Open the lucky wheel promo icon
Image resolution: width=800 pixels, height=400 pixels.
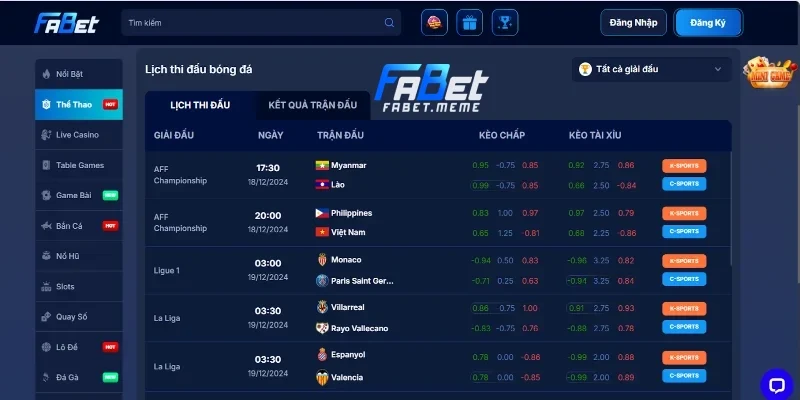pyautogui.click(x=434, y=22)
